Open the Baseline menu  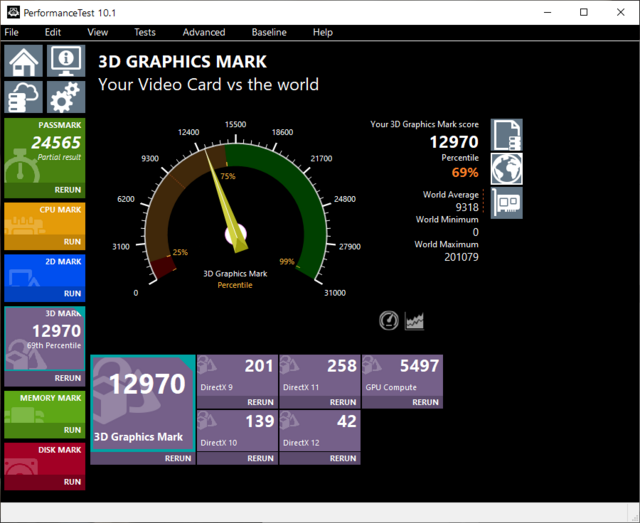pyautogui.click(x=268, y=32)
